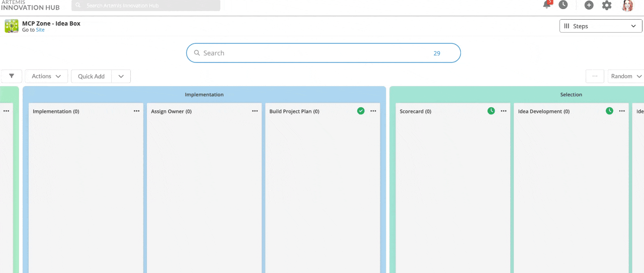The width and height of the screenshot is (644, 273).
Task: Open the Steps view dropdown
Action: 601,26
